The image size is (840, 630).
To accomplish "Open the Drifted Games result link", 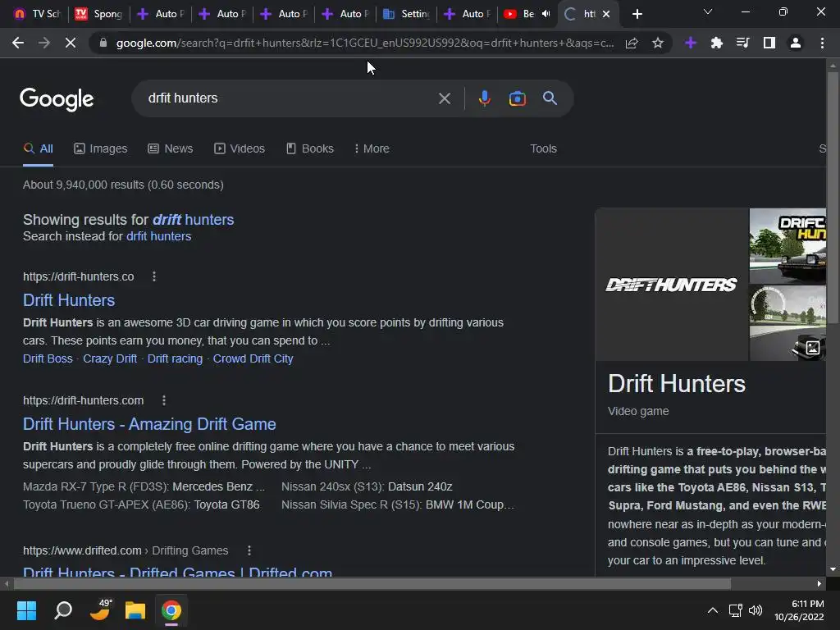I will (177, 571).
